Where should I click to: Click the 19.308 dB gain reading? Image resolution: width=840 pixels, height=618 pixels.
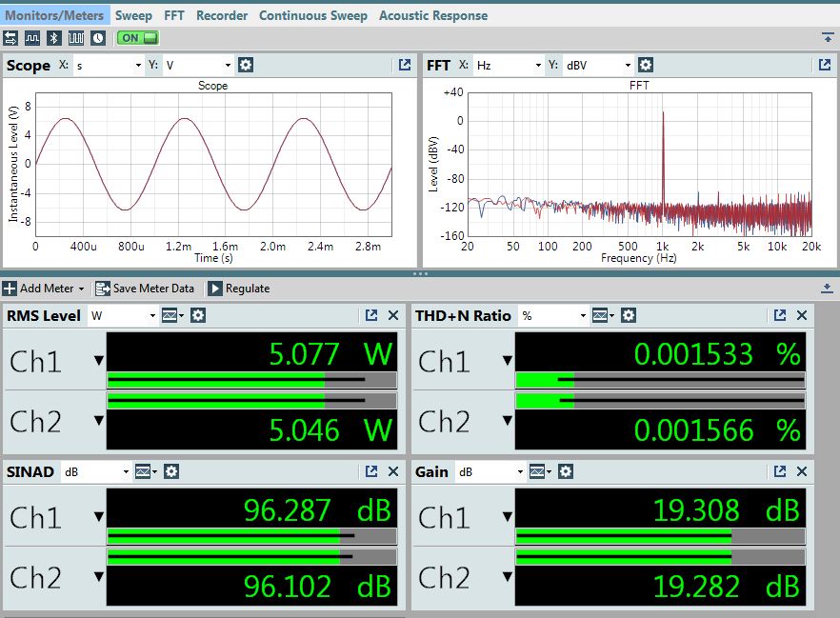point(727,509)
